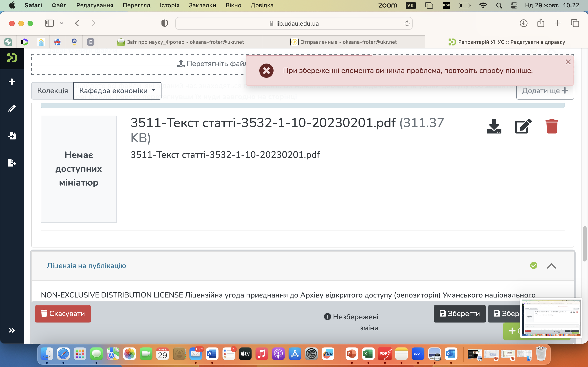Open Safari sidebar options dropdown arrow

pos(62,23)
